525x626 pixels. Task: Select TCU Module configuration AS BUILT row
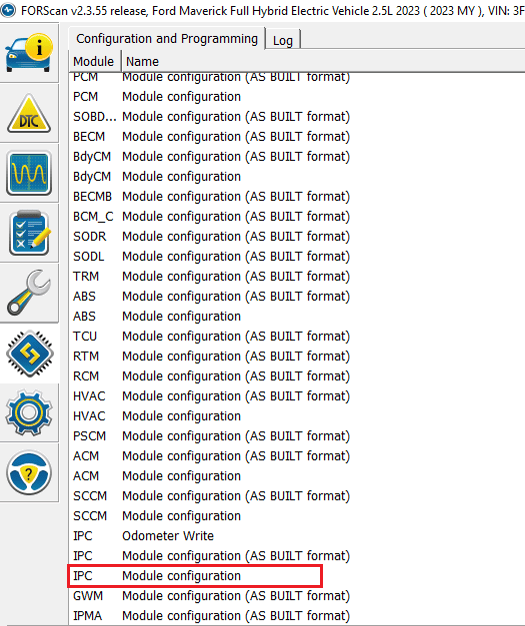coord(297,336)
